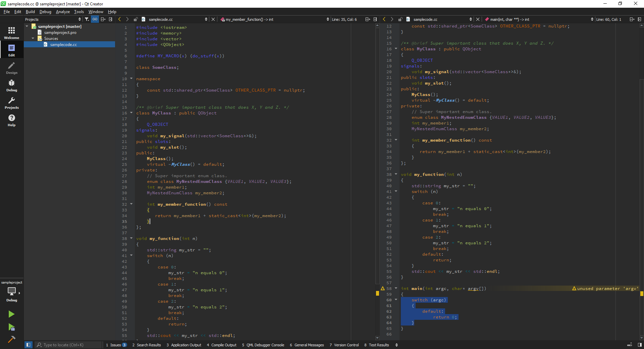This screenshot has height=349, width=644.
Task: Go forward in right editor navigation history
Action: tap(392, 19)
